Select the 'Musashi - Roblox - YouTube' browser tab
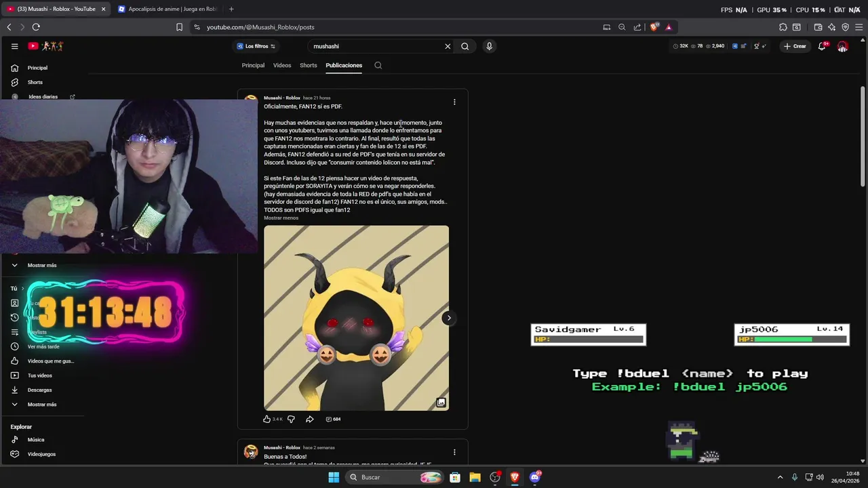This screenshot has height=488, width=868. pos(56,9)
